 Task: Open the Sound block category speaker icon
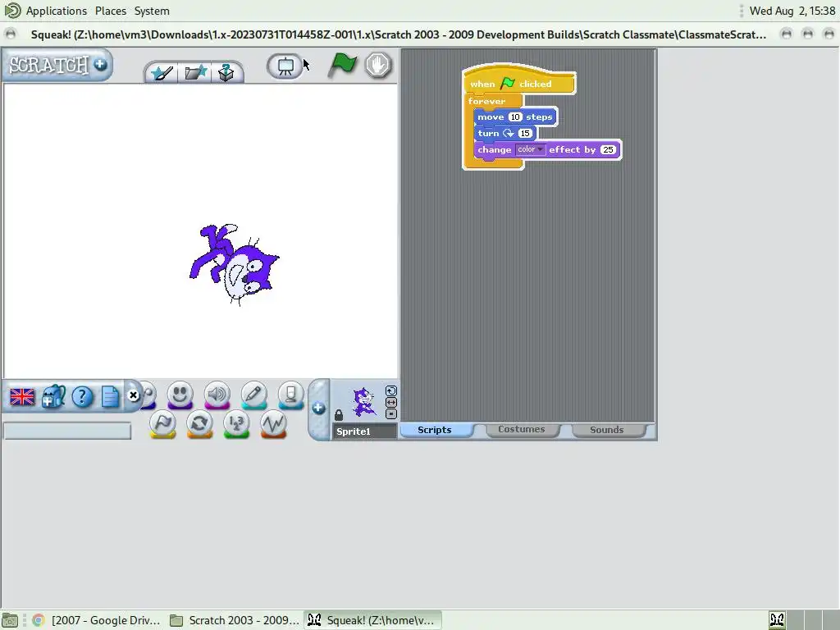coord(217,395)
